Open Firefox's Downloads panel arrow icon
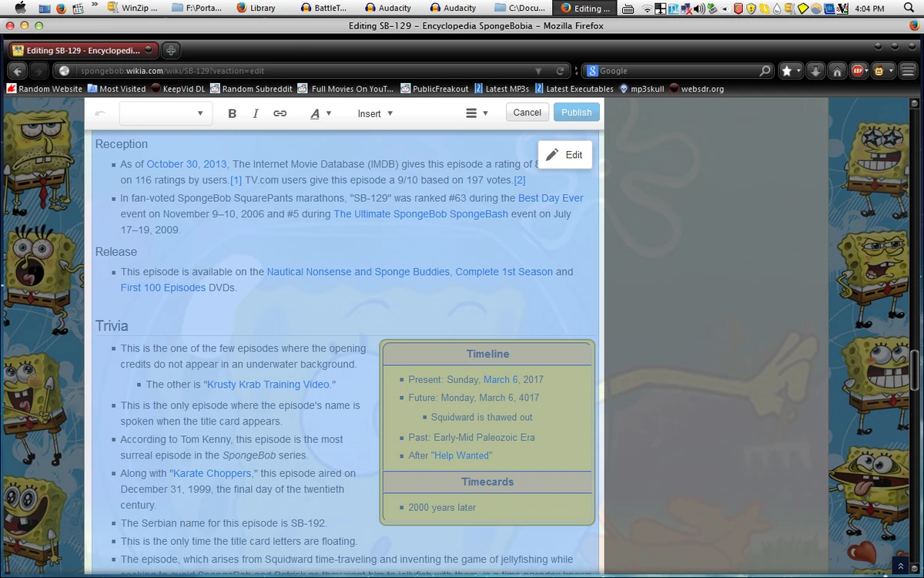 [x=815, y=70]
